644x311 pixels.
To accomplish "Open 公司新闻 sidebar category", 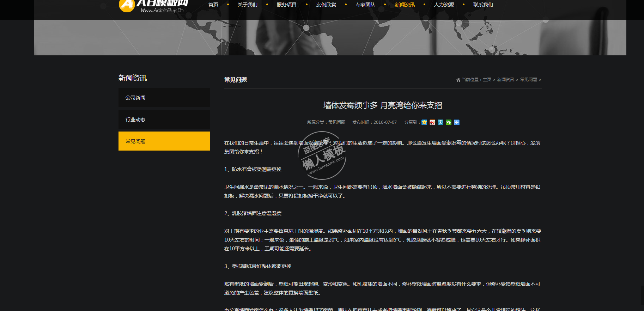I will [164, 98].
